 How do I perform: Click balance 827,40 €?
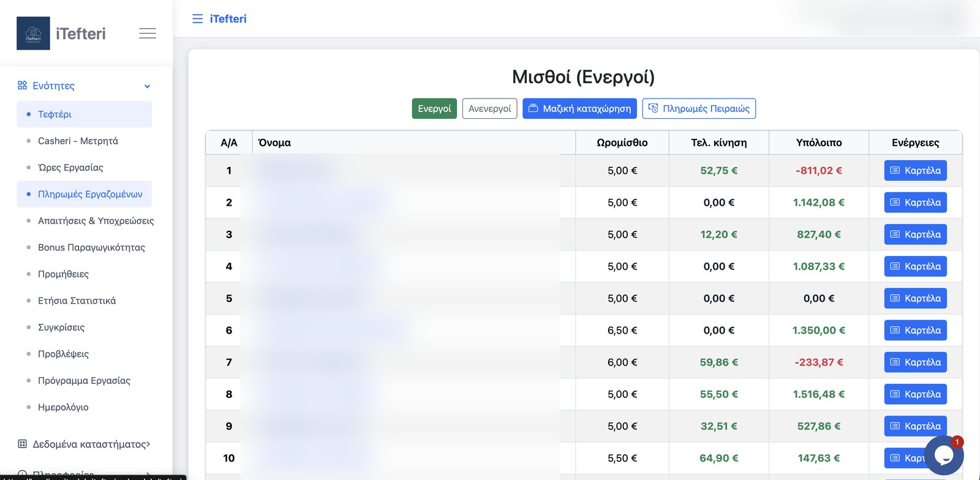click(819, 234)
